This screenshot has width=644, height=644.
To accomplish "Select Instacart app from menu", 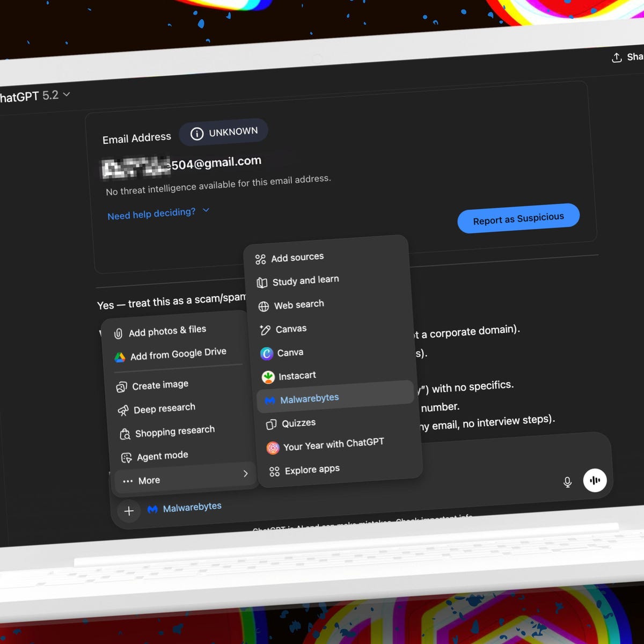I will point(296,376).
